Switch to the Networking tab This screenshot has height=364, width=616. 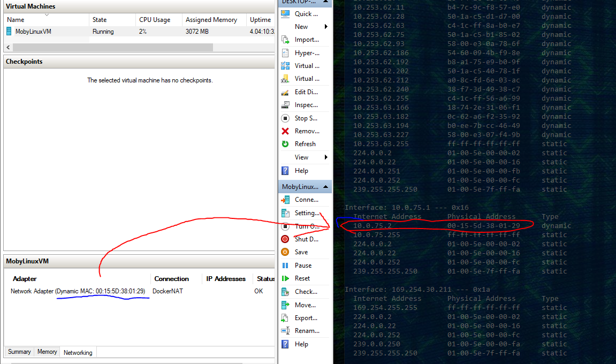click(78, 352)
